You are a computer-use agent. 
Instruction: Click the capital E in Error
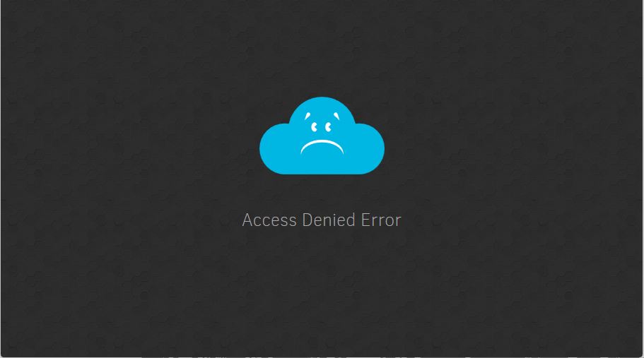365,220
